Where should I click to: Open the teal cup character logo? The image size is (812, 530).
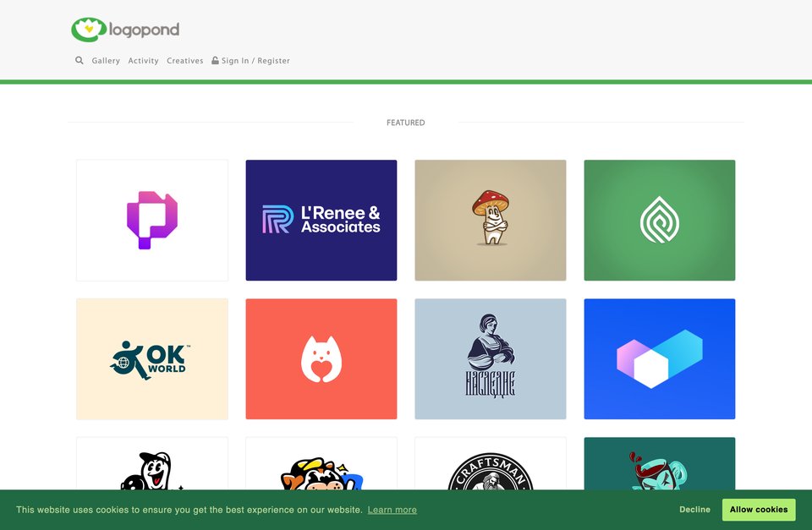[660, 464]
